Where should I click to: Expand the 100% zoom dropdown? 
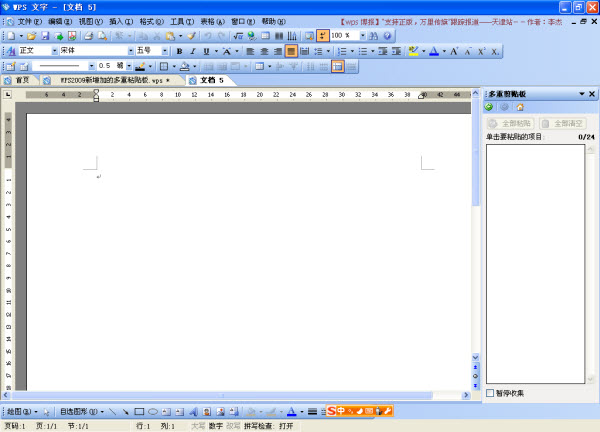tap(361, 35)
